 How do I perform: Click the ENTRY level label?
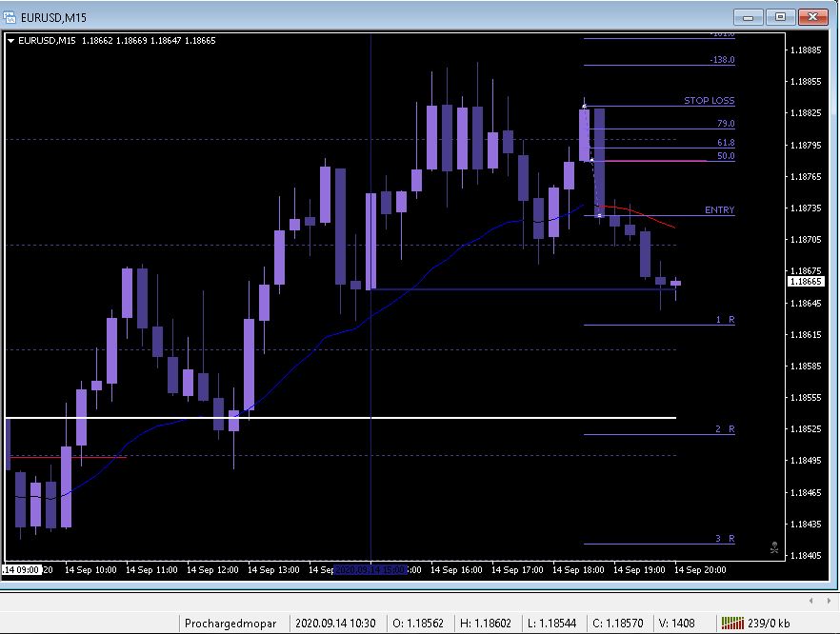coord(719,209)
